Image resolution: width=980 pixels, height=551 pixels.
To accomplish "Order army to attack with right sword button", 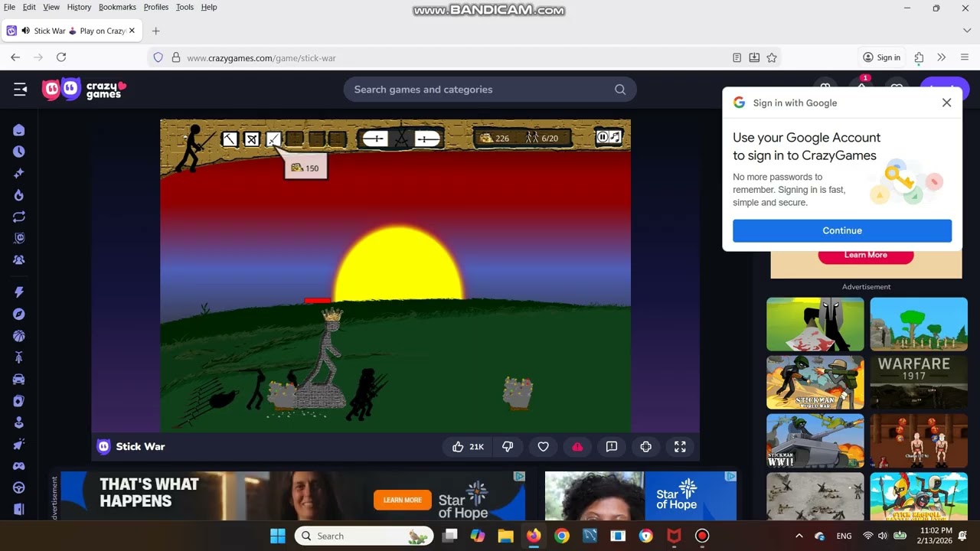I will point(427,139).
